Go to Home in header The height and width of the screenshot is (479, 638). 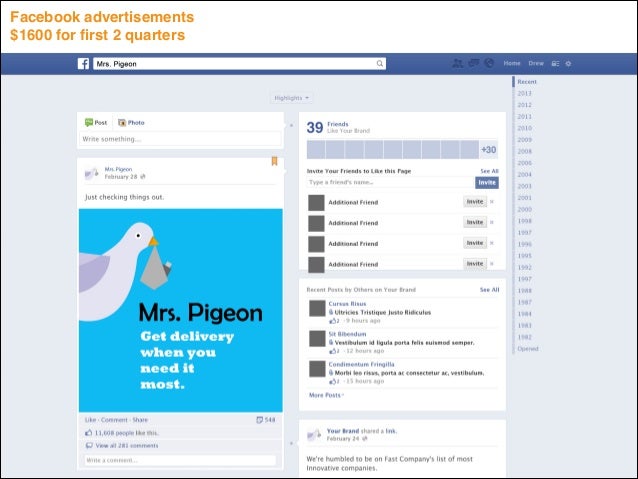pyautogui.click(x=512, y=63)
